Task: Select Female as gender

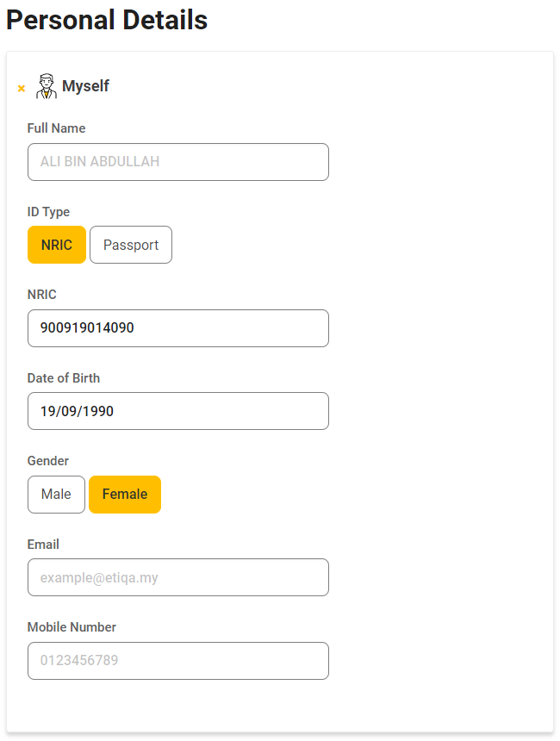Action: [124, 494]
